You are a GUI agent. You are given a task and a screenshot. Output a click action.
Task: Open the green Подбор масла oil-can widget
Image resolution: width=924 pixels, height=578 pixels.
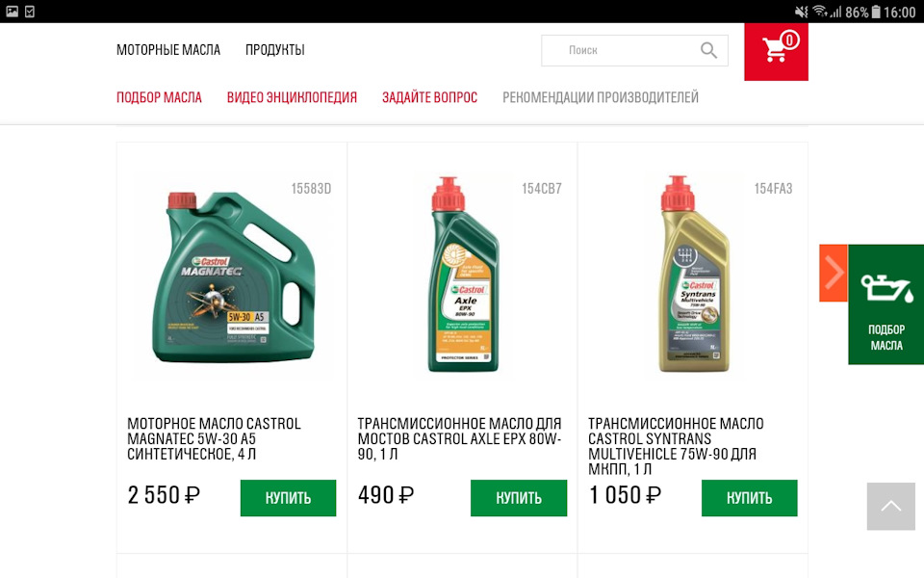886,304
